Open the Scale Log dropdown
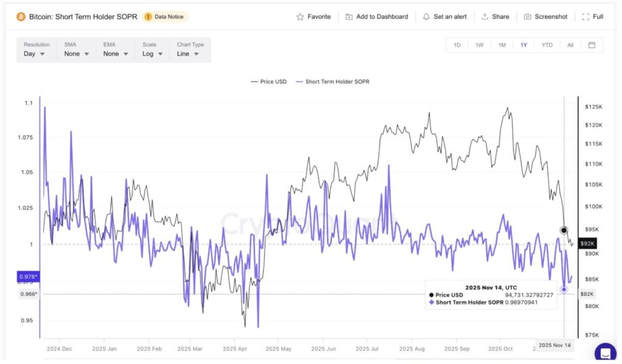The image size is (622, 364). tap(152, 54)
